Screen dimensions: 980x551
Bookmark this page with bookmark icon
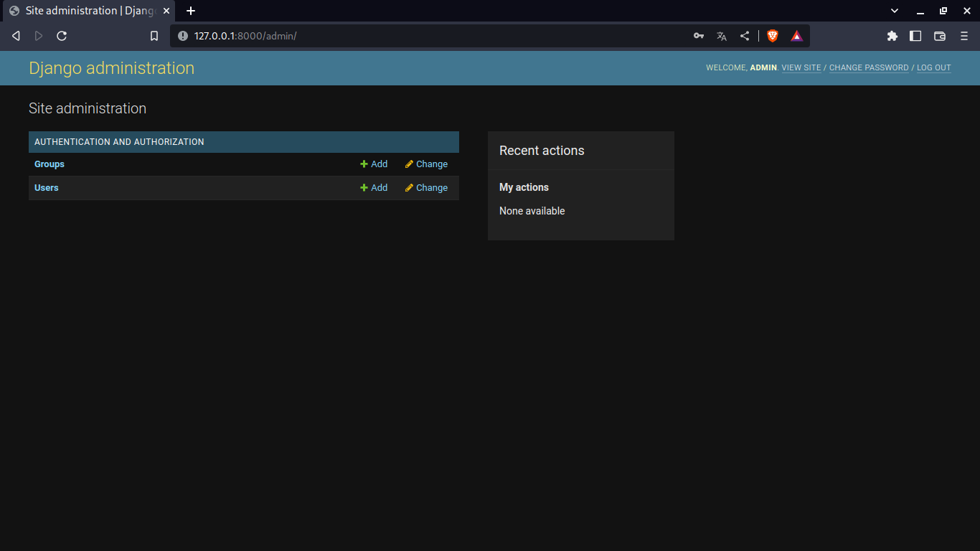[154, 36]
